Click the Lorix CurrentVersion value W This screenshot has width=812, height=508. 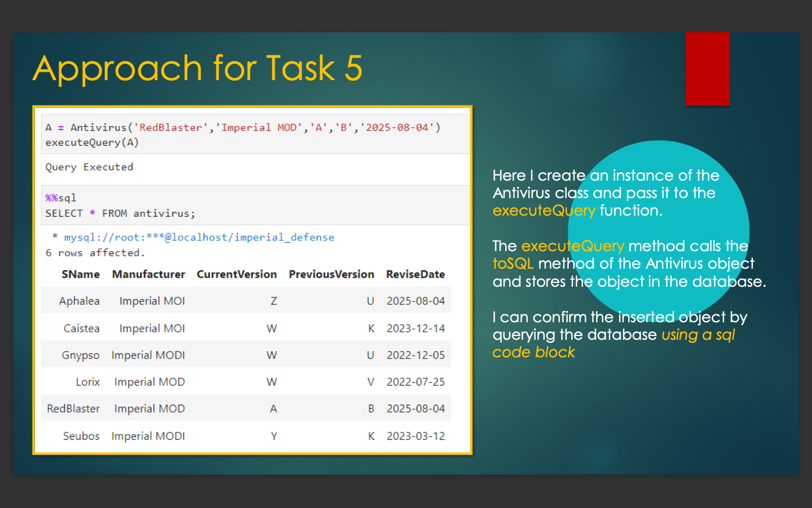coord(271,382)
